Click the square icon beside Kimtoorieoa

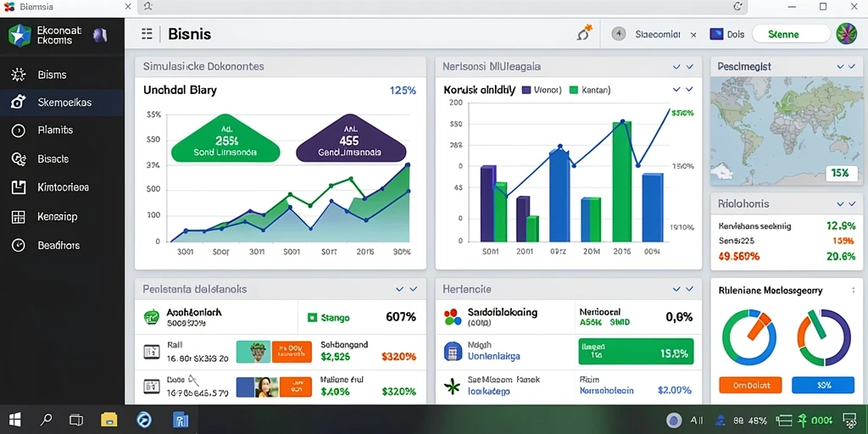coord(19,187)
